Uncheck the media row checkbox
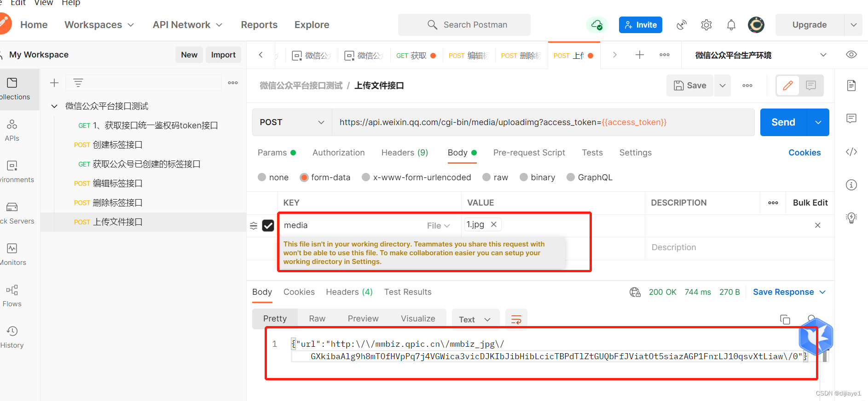This screenshot has height=401, width=868. click(268, 225)
